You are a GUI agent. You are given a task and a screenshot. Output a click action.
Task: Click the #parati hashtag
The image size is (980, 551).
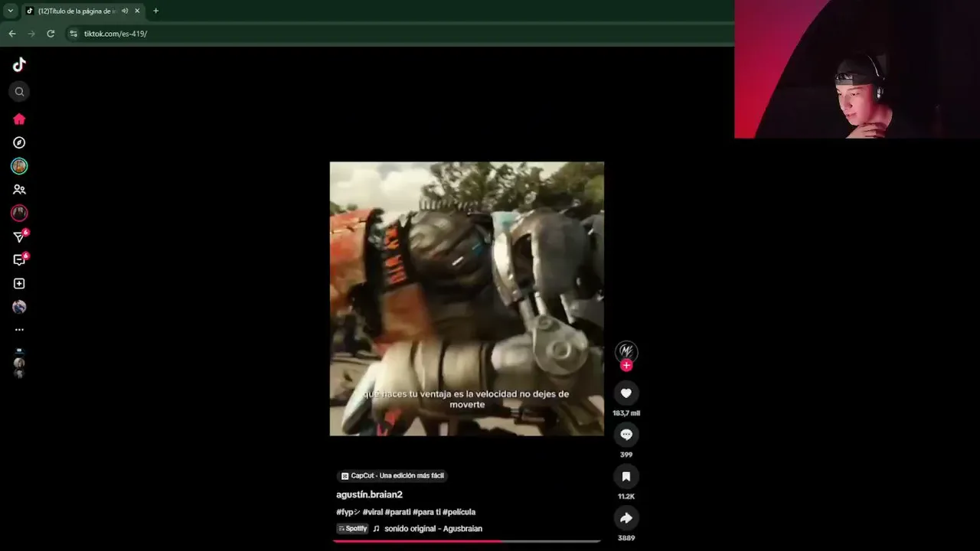[397, 512]
